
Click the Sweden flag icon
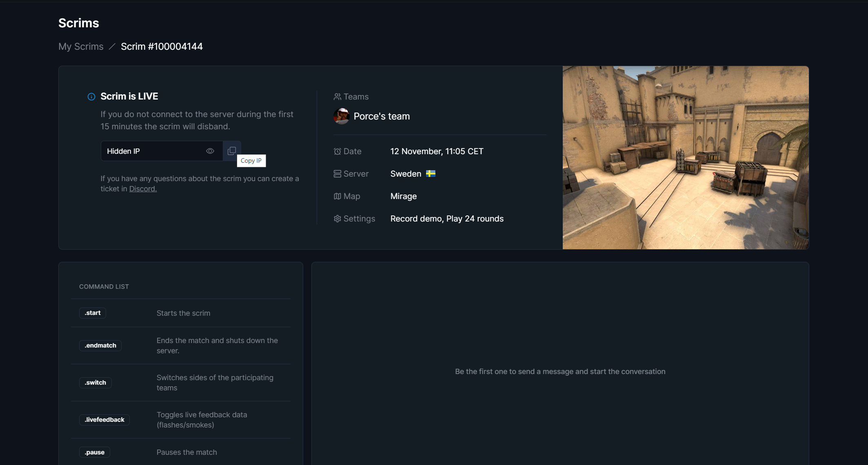[x=431, y=174]
